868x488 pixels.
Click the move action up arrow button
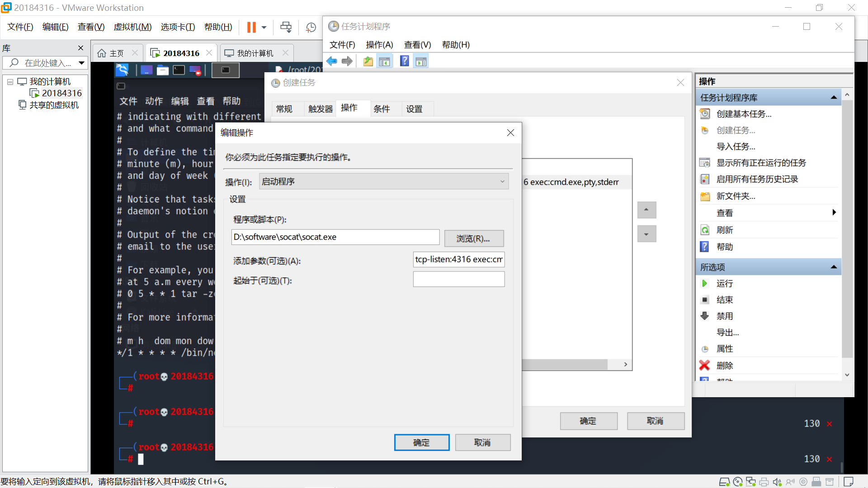[x=646, y=210]
